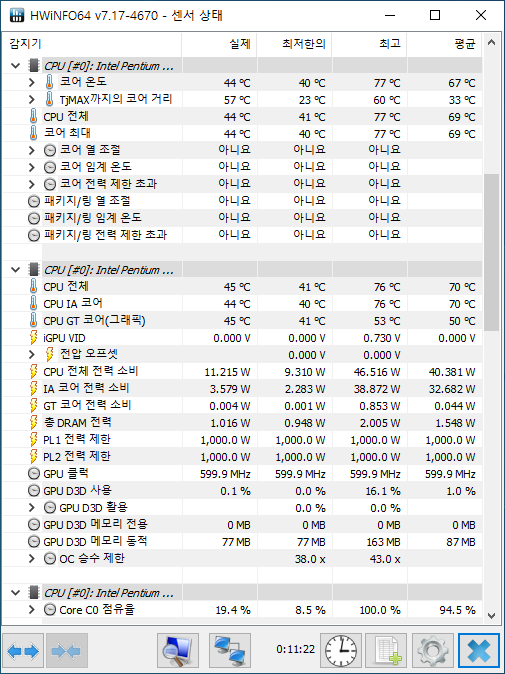Screen dimensions: 505x674
Task: Select the 패키지/링 임계 온도 row
Action: point(242,218)
